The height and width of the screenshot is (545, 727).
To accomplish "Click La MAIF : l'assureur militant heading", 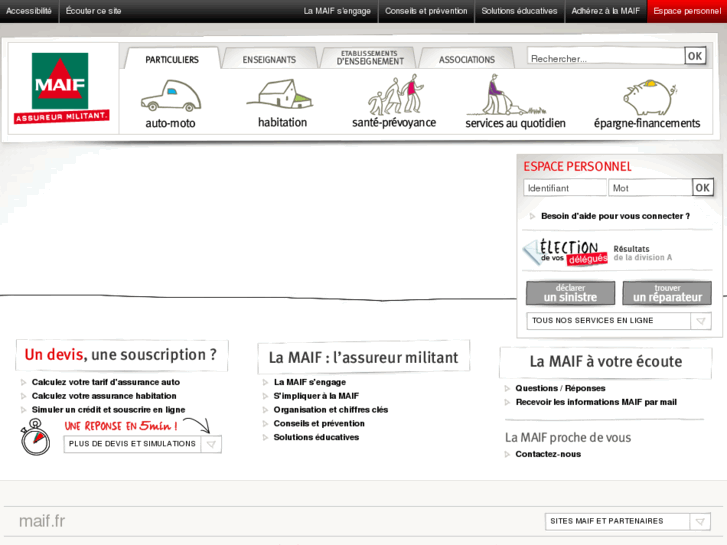I will pyautogui.click(x=364, y=358).
